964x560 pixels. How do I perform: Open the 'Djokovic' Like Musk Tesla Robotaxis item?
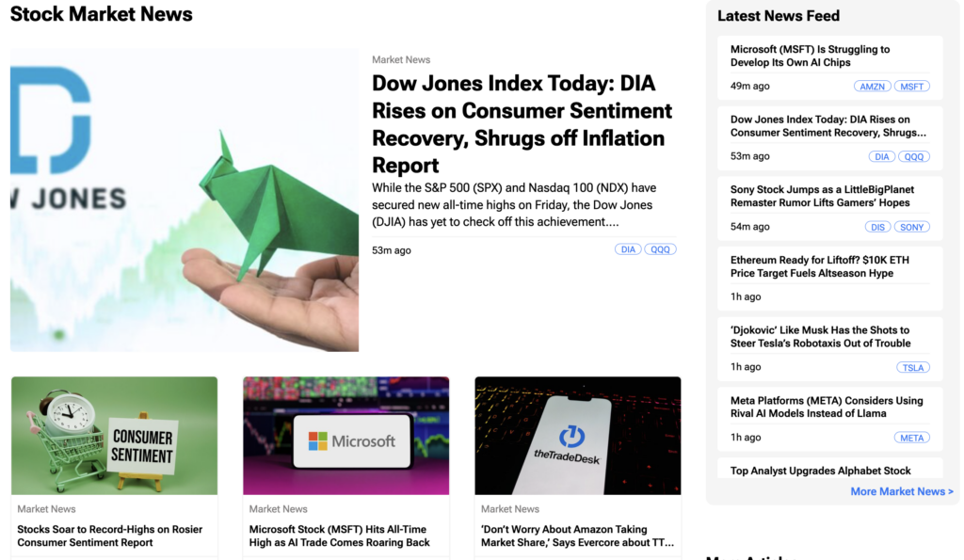click(820, 337)
